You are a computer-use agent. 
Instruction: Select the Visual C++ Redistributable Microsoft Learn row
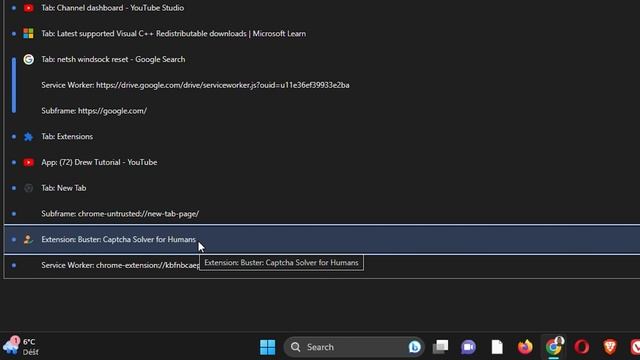(322, 33)
